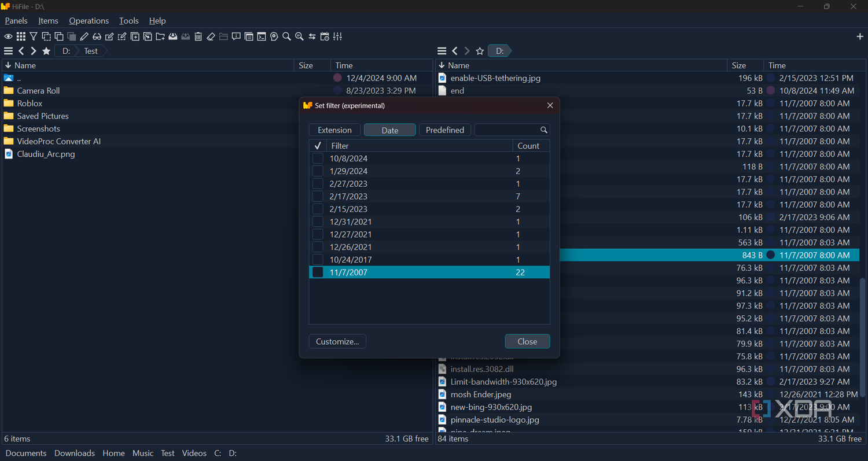Jump to Downloads in the bottom shortcut bar
The image size is (868, 461).
[75, 453]
